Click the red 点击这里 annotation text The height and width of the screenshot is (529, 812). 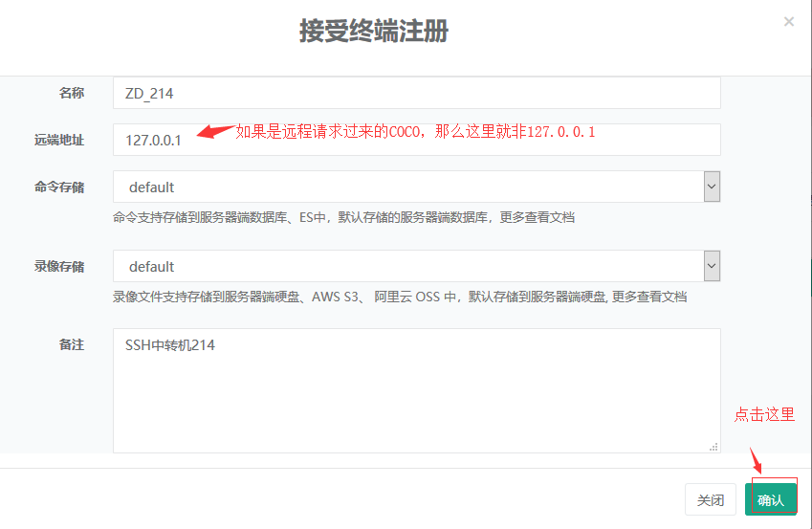[764, 415]
